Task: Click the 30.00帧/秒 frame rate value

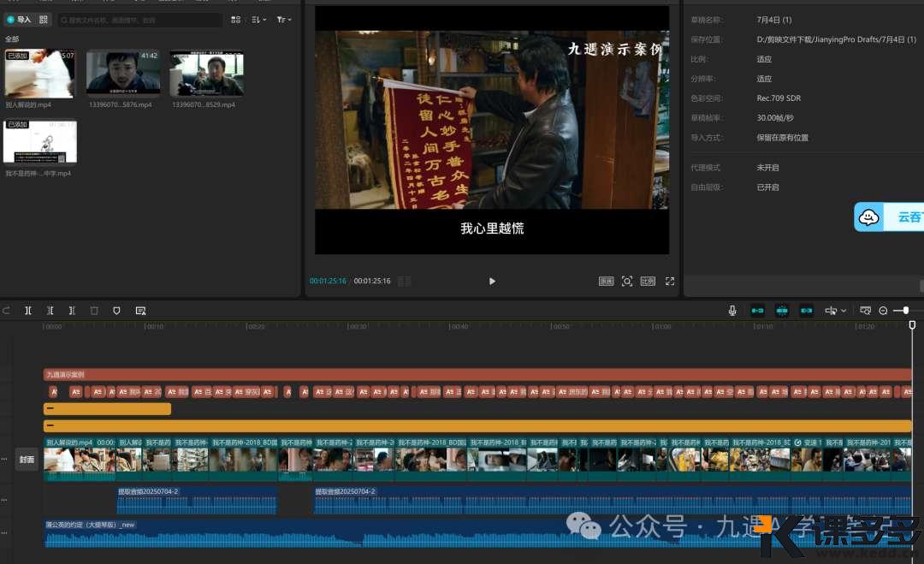Action: (x=775, y=118)
